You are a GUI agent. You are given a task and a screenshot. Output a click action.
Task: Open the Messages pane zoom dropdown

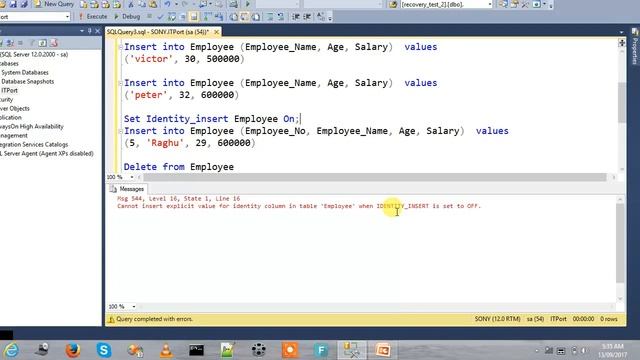click(x=133, y=307)
